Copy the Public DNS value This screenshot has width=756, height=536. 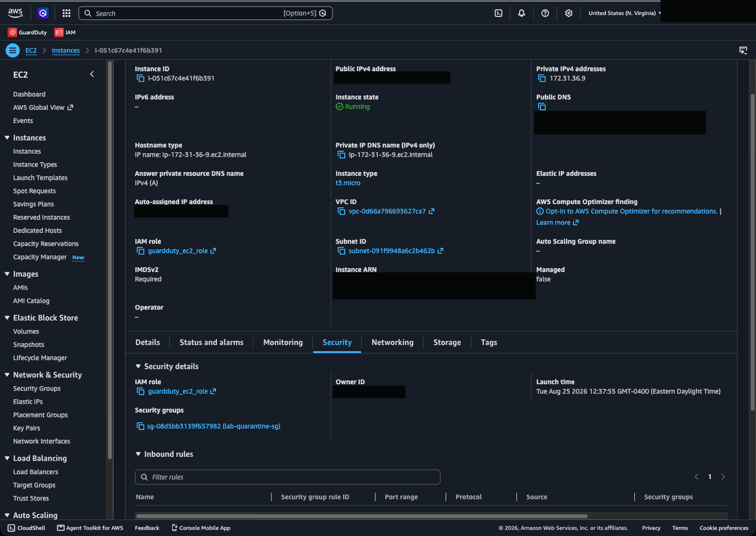542,107
